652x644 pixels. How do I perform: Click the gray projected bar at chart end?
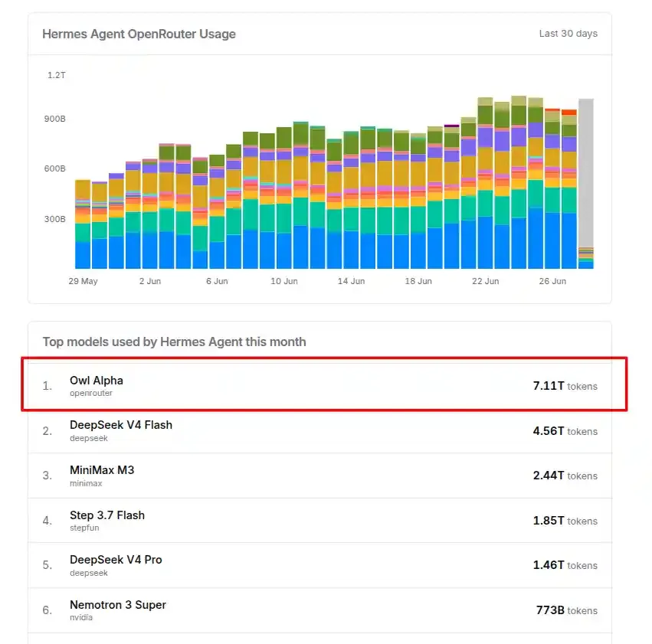pyautogui.click(x=586, y=172)
